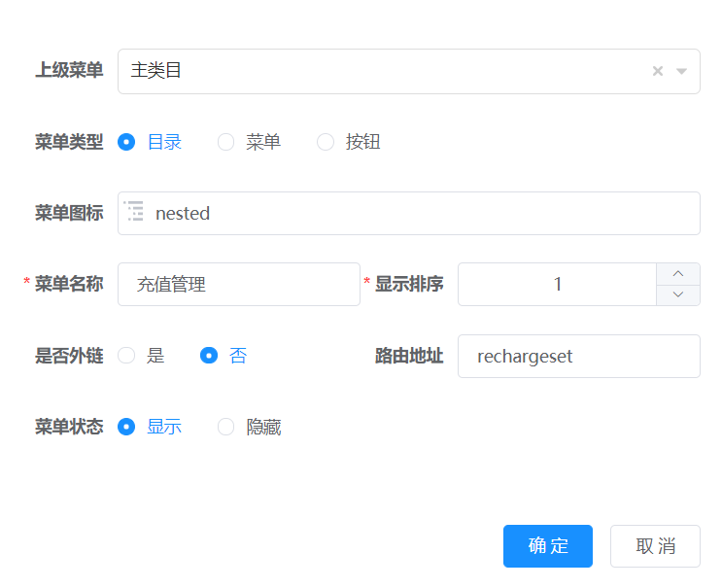The height and width of the screenshot is (588, 722).
Task: Increase 显示排序 with the up arrow
Action: pyautogui.click(x=678, y=273)
